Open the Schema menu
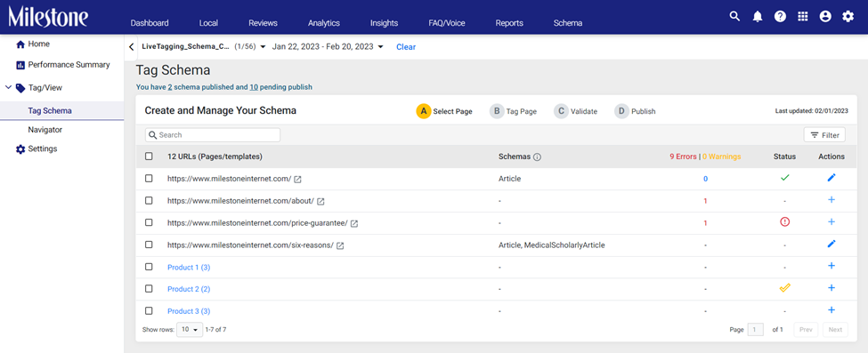Image resolution: width=868 pixels, height=353 pixels. (x=568, y=23)
